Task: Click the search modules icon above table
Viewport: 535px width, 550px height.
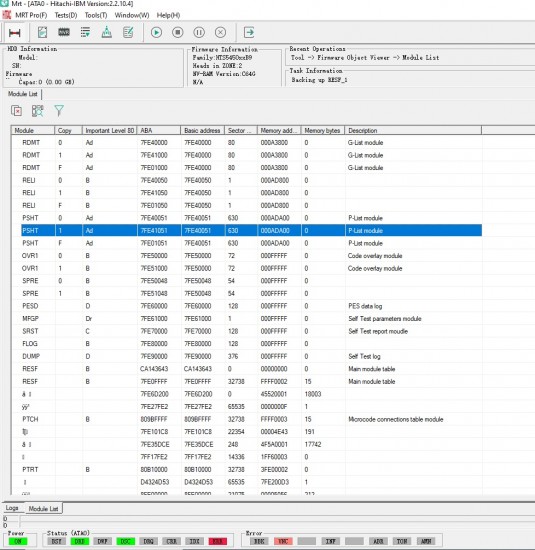Action: click(x=38, y=111)
